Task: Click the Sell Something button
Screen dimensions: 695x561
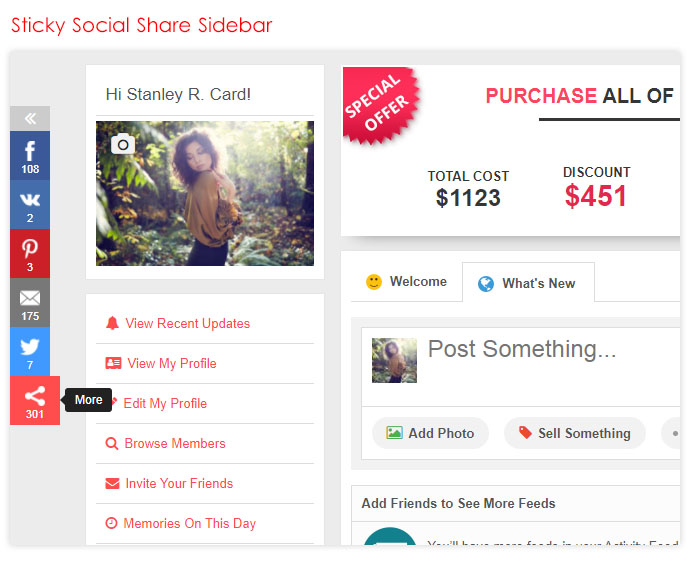Action: tap(573, 433)
